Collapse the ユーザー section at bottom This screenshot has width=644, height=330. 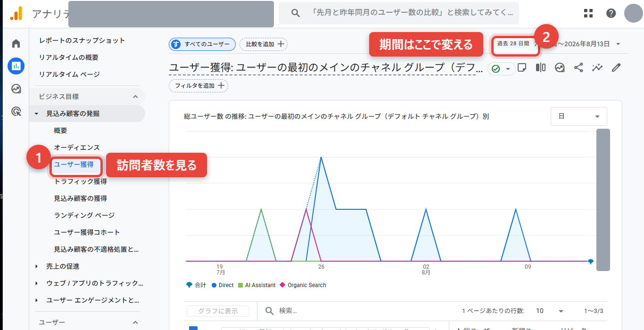pyautogui.click(x=135, y=322)
